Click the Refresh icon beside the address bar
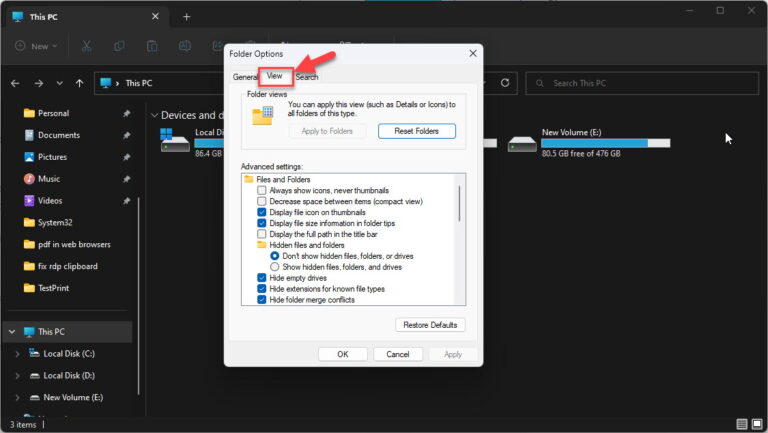 (x=505, y=83)
